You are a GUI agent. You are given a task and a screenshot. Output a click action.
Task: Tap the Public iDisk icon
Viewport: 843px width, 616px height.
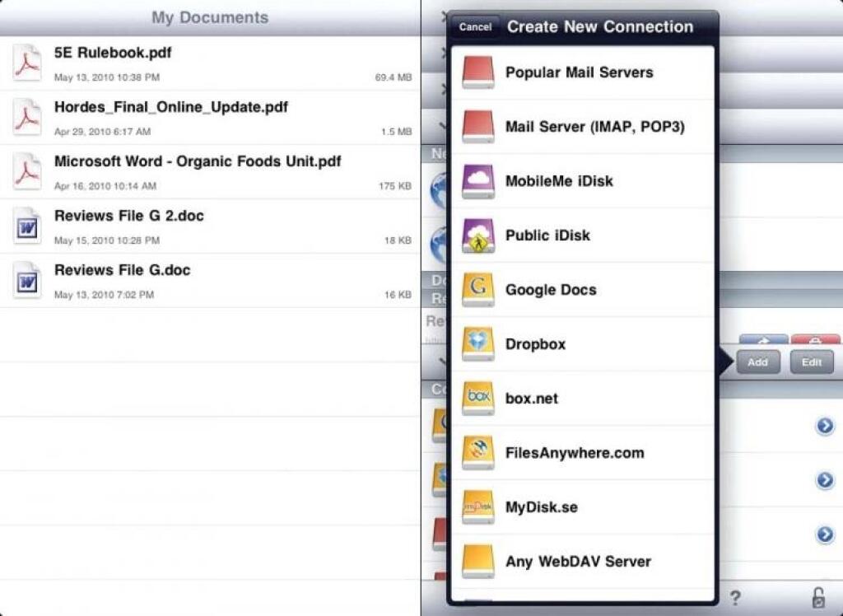pyautogui.click(x=478, y=236)
